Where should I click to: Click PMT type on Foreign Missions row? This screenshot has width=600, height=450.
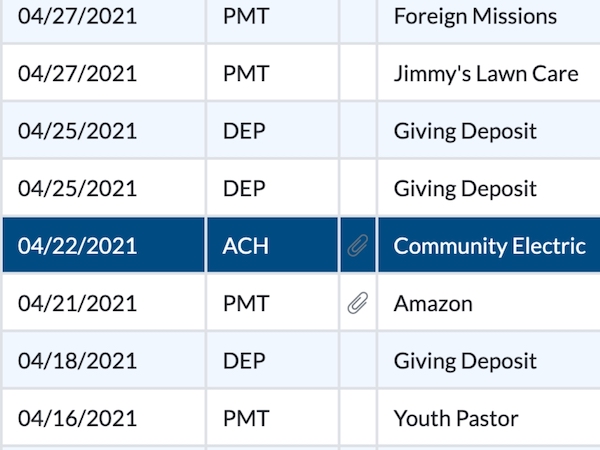(x=246, y=16)
